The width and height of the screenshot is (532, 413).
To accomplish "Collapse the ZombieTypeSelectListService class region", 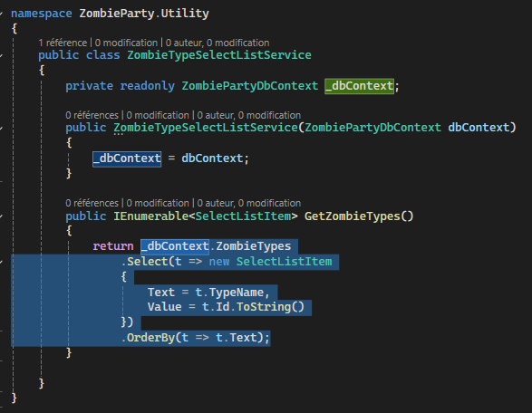I will coord(1,55).
